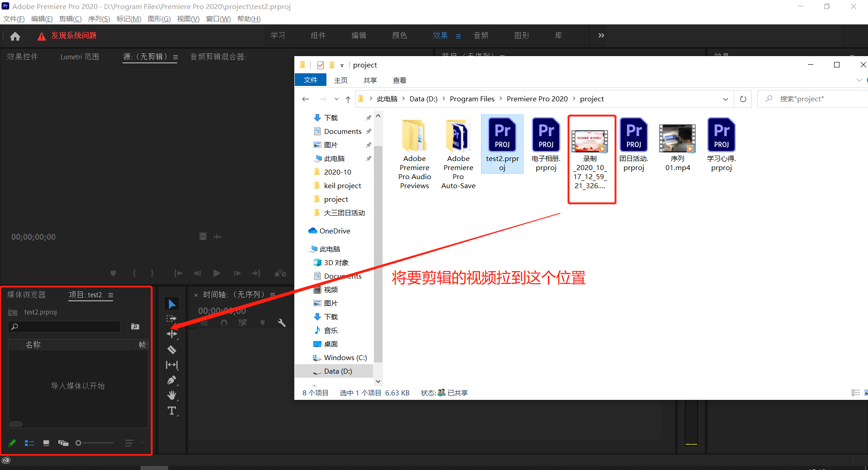This screenshot has width=868, height=470.
Task: Select the Type text tool
Action: coord(172,411)
